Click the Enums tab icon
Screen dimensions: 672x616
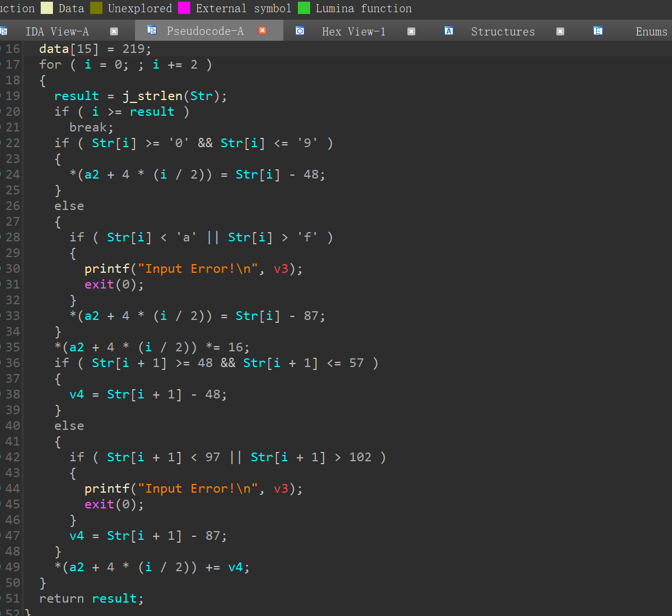pyautogui.click(x=598, y=31)
